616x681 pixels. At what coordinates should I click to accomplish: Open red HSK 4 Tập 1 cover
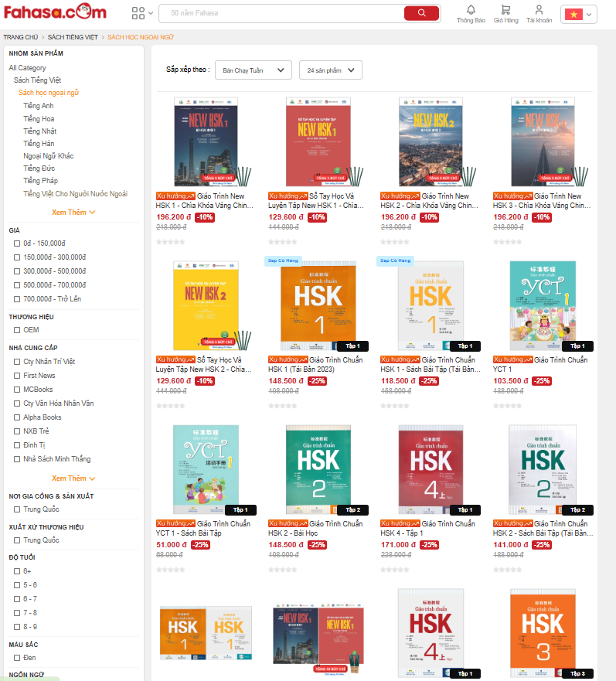[431, 469]
